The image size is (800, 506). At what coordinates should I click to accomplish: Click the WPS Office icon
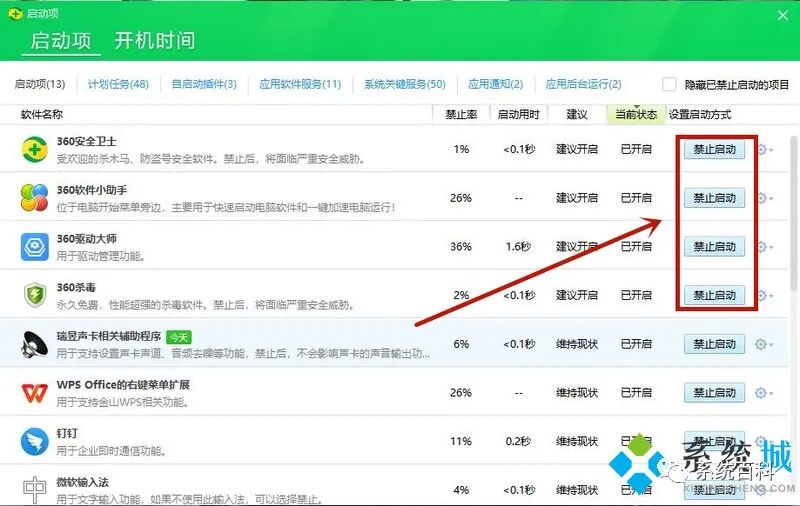pos(35,393)
